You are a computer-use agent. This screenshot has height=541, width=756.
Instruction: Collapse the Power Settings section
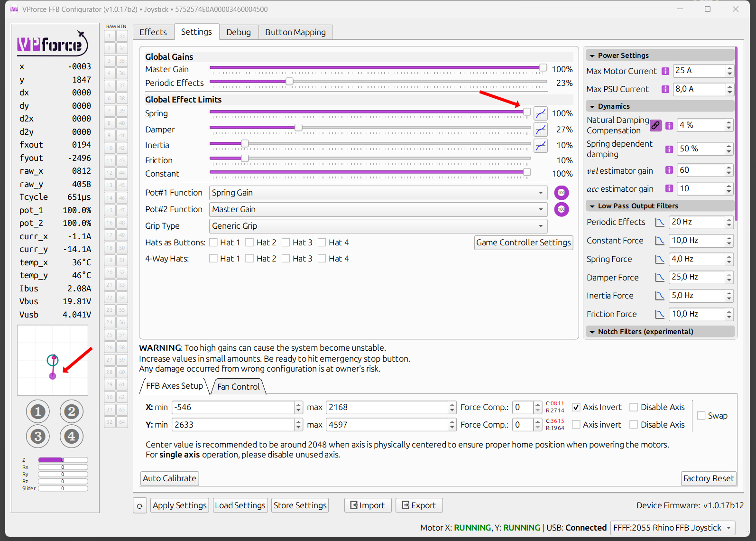coord(660,56)
